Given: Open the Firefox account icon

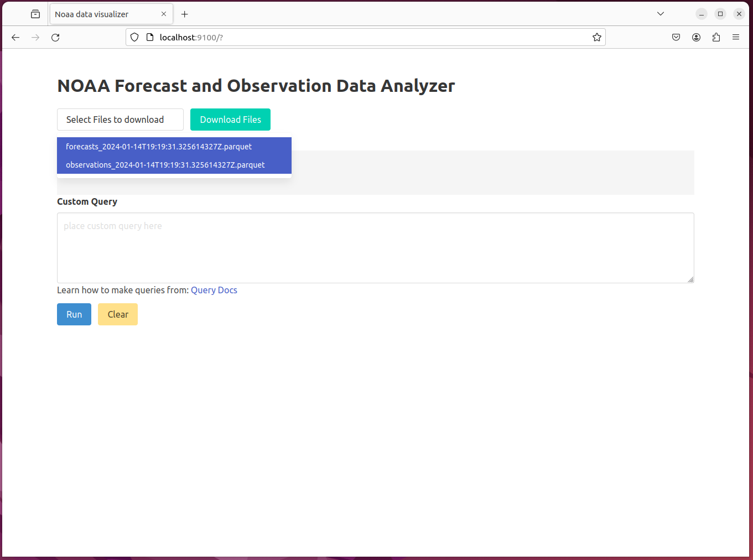Looking at the screenshot, I should point(696,37).
